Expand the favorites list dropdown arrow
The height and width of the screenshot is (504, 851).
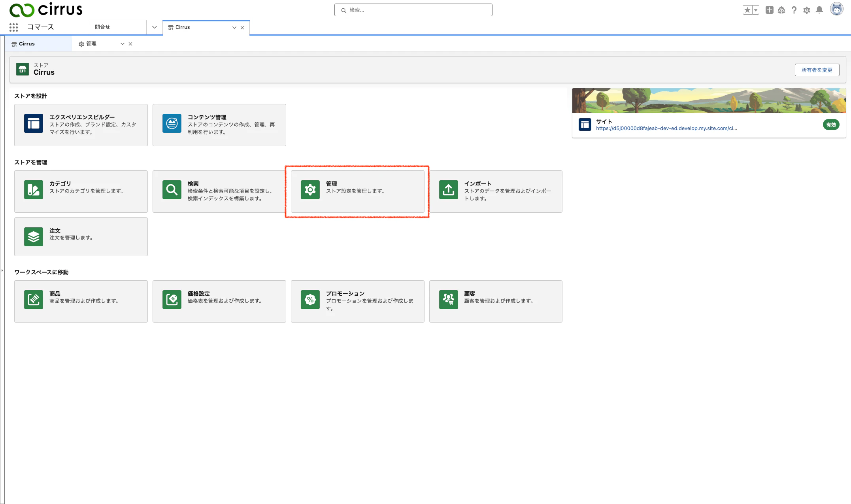[756, 10]
